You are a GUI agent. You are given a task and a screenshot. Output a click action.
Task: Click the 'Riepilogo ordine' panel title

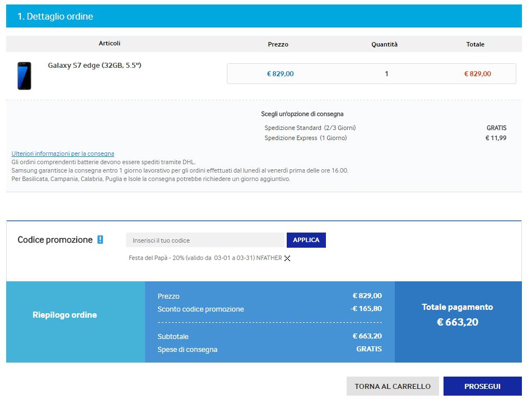pyautogui.click(x=65, y=316)
